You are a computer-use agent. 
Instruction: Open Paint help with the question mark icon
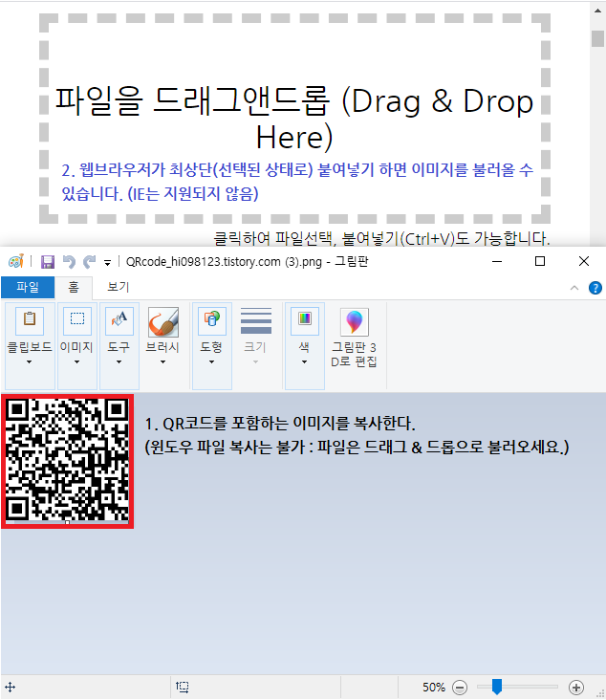click(x=595, y=288)
